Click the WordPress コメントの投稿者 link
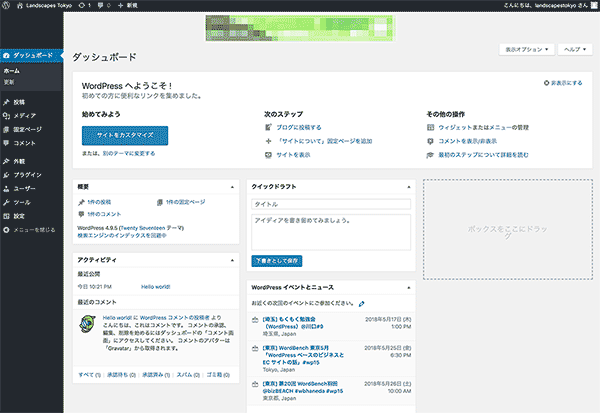This screenshot has height=413, width=600. [174, 318]
